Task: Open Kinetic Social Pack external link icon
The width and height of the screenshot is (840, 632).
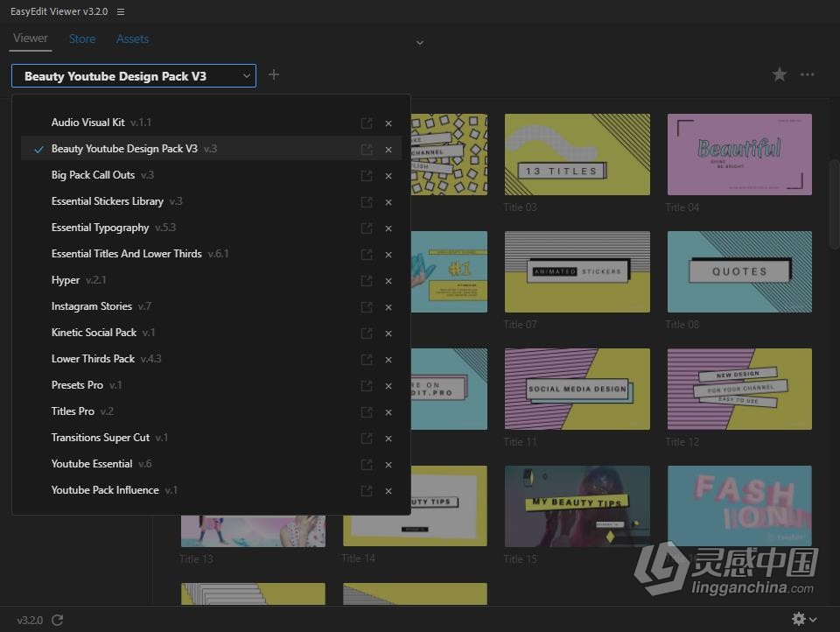Action: click(x=367, y=334)
